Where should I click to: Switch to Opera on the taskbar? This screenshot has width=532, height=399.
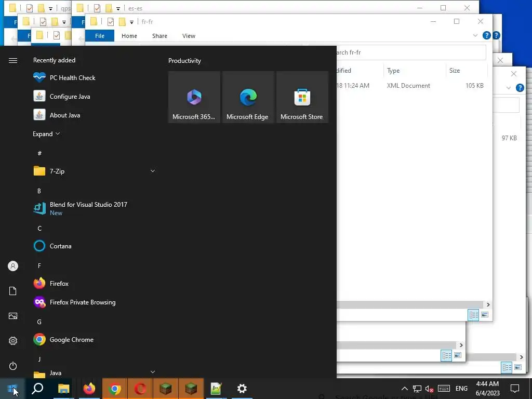click(140, 389)
